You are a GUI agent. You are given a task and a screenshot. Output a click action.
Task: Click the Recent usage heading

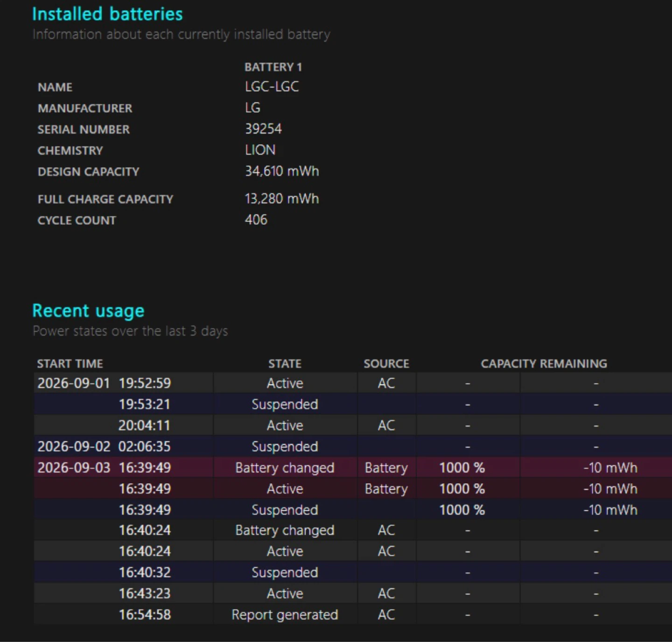click(88, 310)
